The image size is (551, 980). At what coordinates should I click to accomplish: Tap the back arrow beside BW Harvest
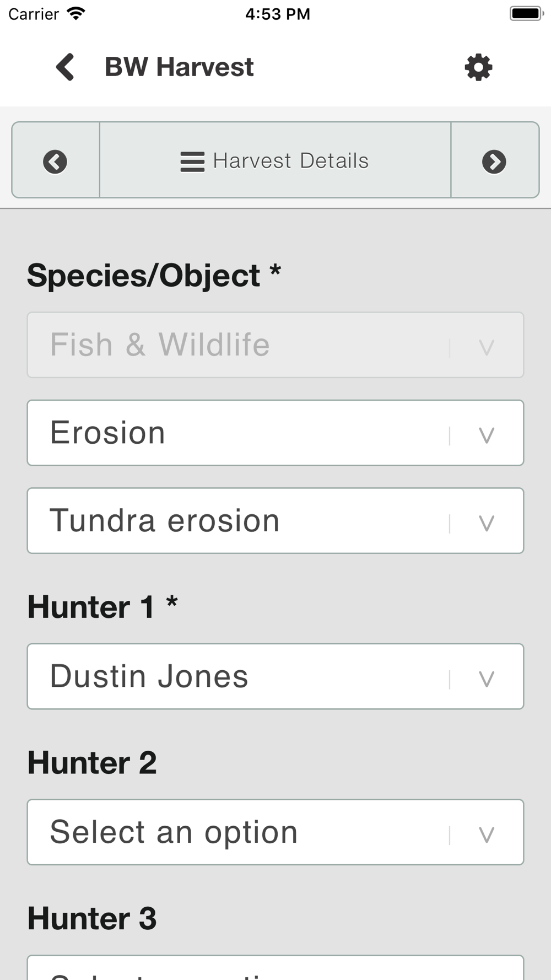(x=65, y=67)
